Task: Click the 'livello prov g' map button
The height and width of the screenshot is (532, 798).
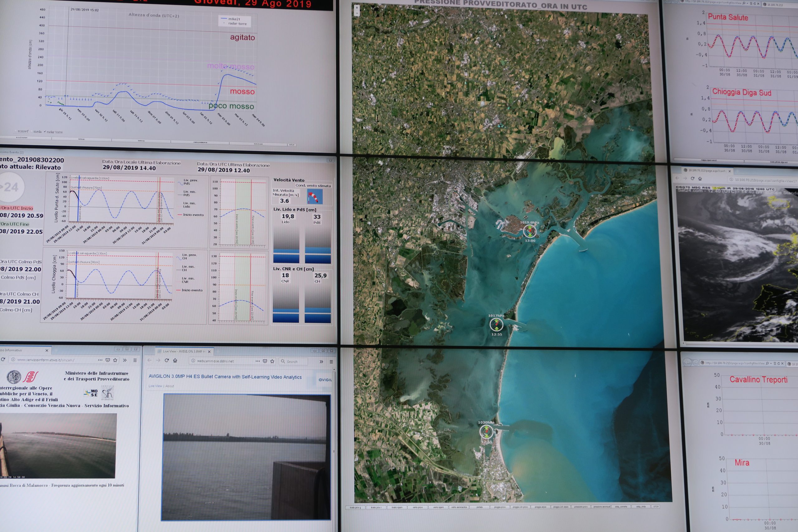Action: pyautogui.click(x=355, y=508)
